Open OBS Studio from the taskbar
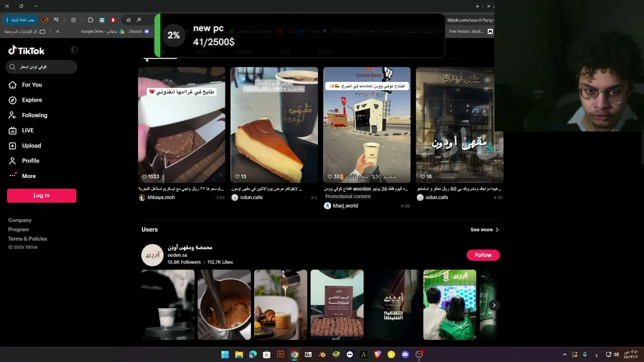Image resolution: width=644 pixels, height=362 pixels. [x=419, y=354]
